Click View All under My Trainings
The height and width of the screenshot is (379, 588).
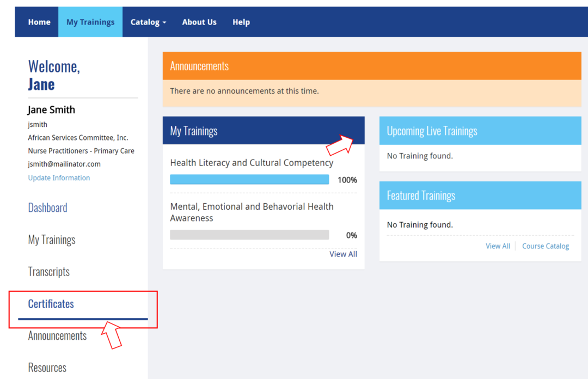(343, 254)
